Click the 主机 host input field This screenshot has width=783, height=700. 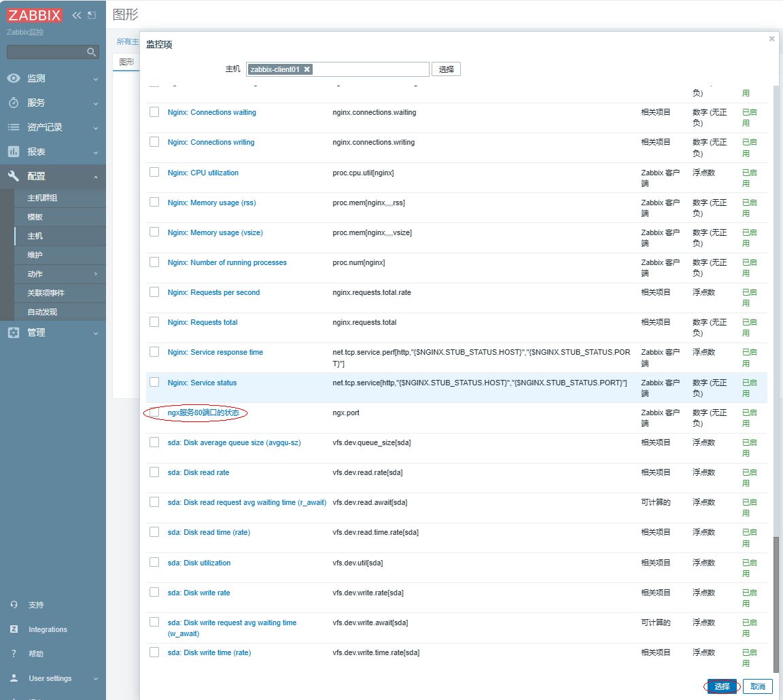coord(370,69)
